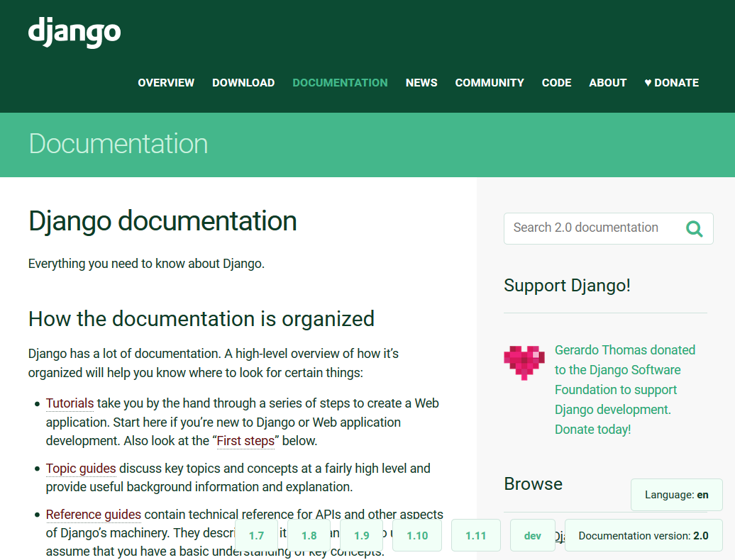Switch docs to version 1.11
The width and height of the screenshot is (735, 560).
476,536
